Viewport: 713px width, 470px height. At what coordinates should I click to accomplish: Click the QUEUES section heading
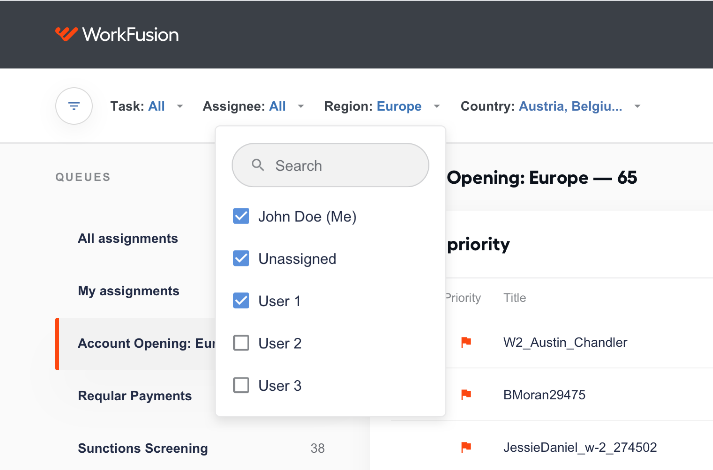(x=83, y=177)
